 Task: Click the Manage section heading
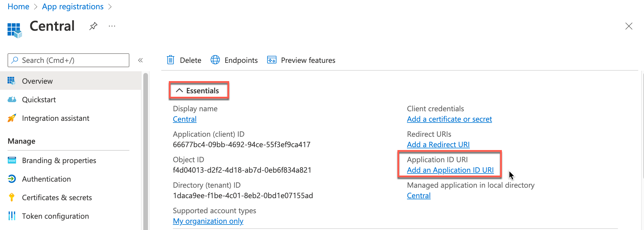tap(21, 141)
